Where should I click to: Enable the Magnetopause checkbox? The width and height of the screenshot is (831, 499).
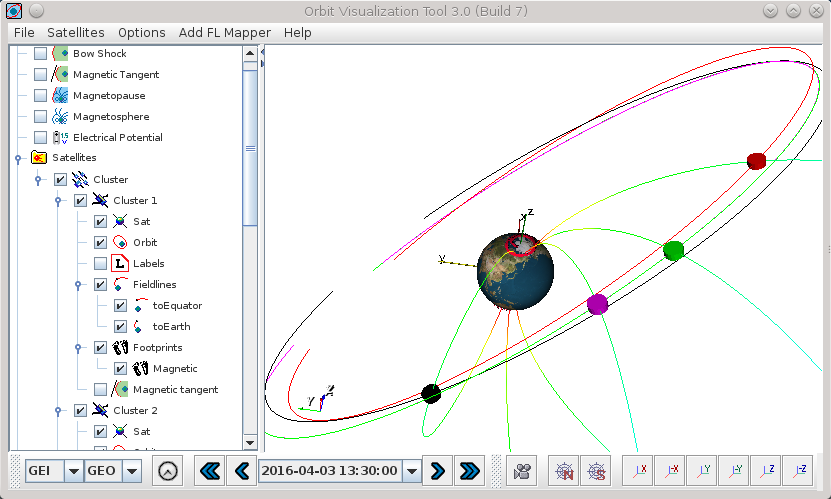pos(40,95)
